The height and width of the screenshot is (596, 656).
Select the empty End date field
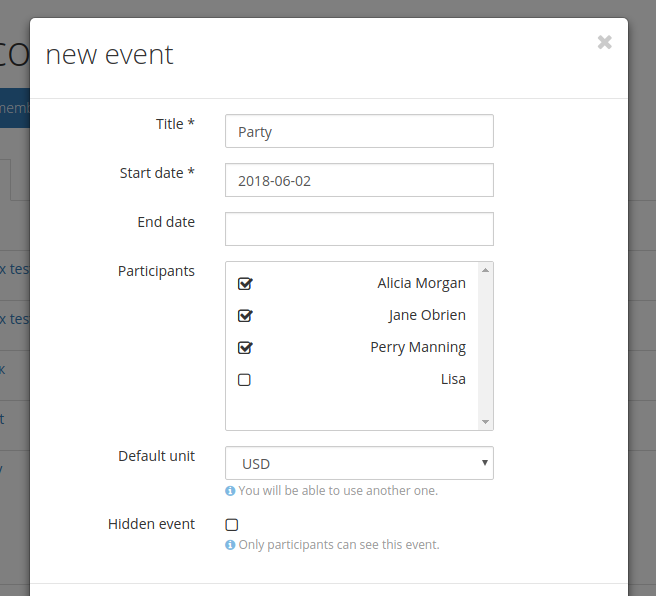[359, 228]
